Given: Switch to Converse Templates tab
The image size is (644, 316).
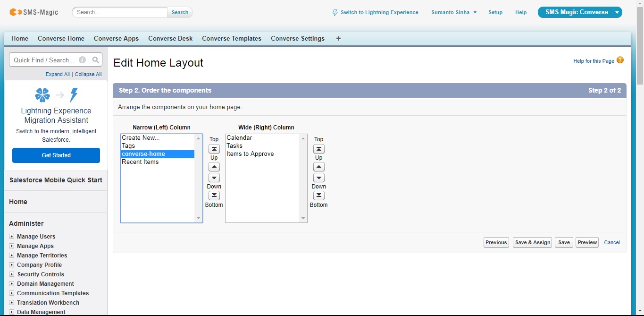Looking at the screenshot, I should (x=232, y=39).
